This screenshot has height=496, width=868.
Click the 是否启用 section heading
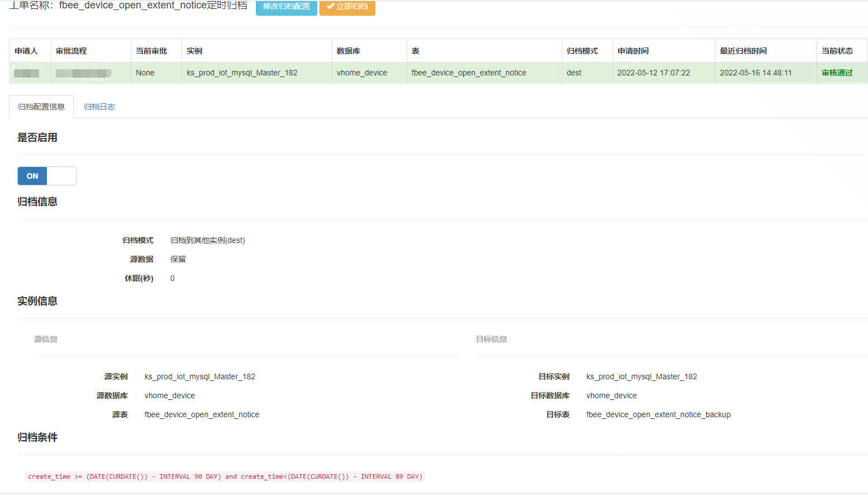(x=37, y=137)
